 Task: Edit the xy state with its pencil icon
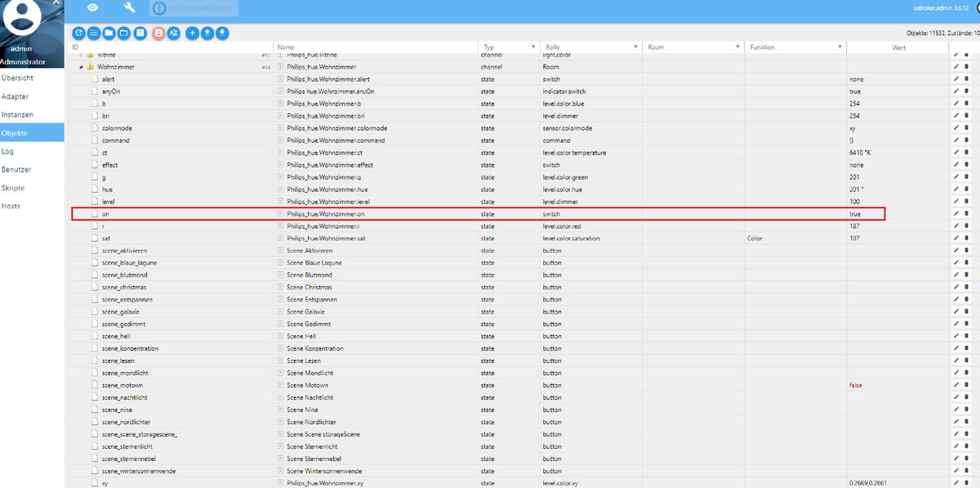(x=956, y=483)
